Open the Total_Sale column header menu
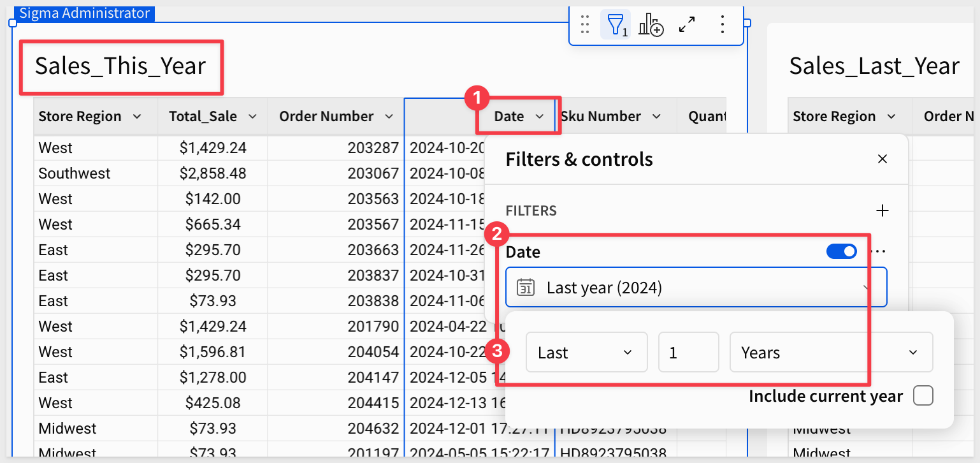This screenshot has width=980, height=463. coord(252,117)
